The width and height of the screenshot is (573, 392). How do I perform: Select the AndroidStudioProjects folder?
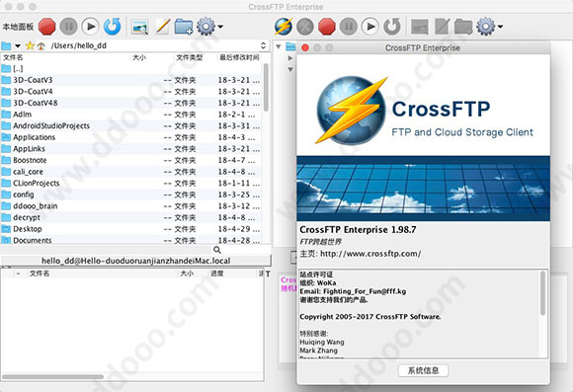click(130, 125)
